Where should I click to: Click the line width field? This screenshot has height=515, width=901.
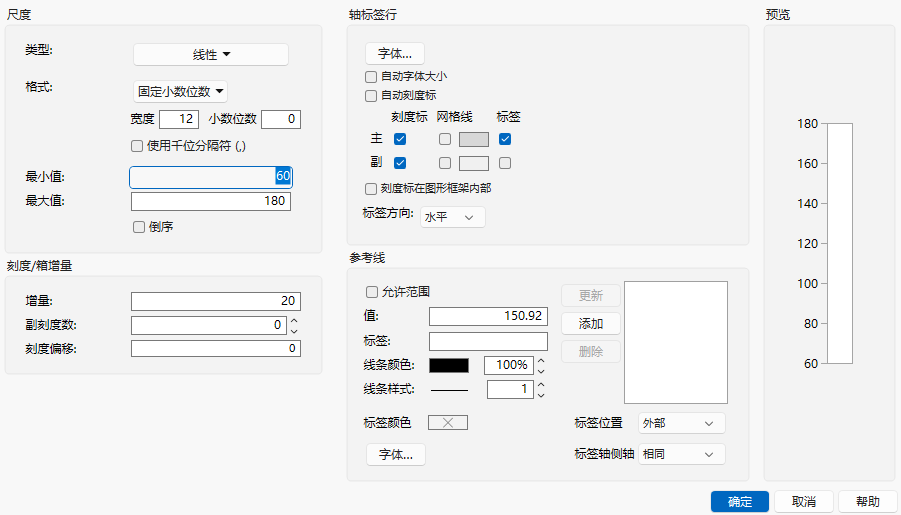pos(510,389)
